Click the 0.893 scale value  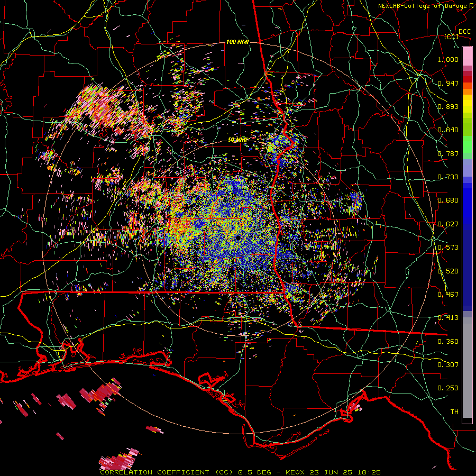pyautogui.click(x=448, y=106)
